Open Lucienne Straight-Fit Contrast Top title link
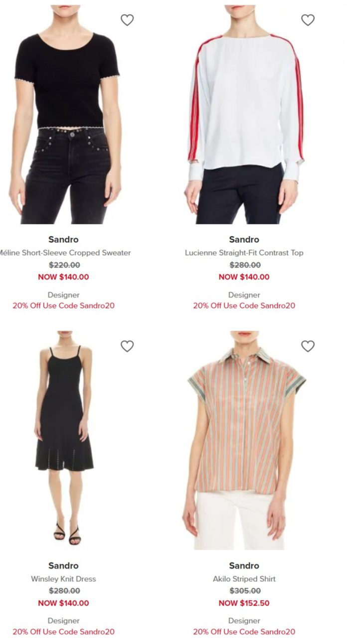The image size is (349, 644). [x=244, y=253]
